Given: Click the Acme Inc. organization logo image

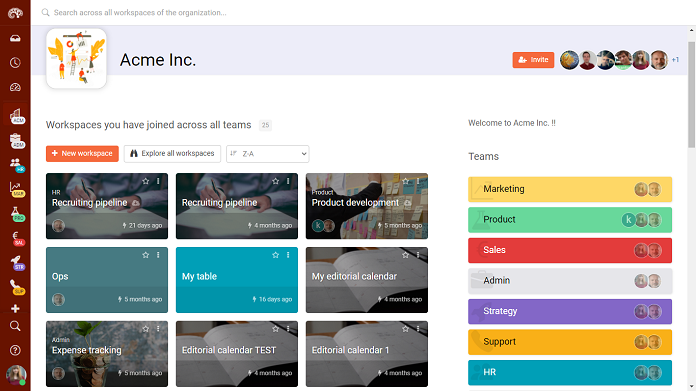Looking at the screenshot, I should point(76,58).
